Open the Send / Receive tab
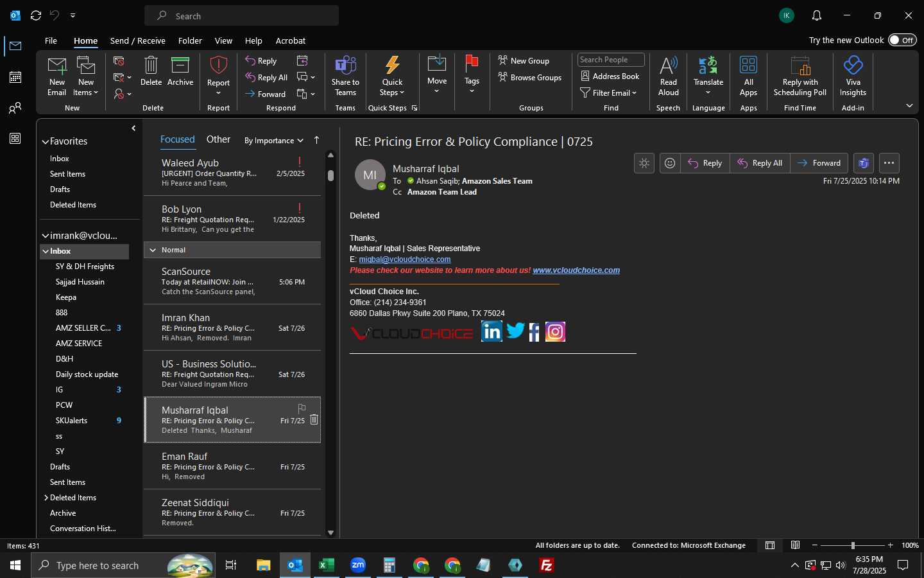 (x=138, y=40)
